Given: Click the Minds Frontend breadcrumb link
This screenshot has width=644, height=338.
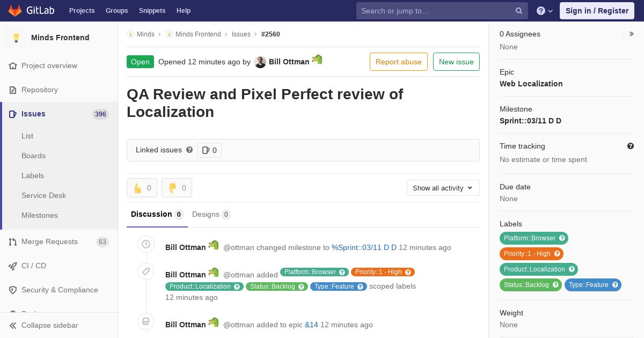Looking at the screenshot, I should click(198, 34).
